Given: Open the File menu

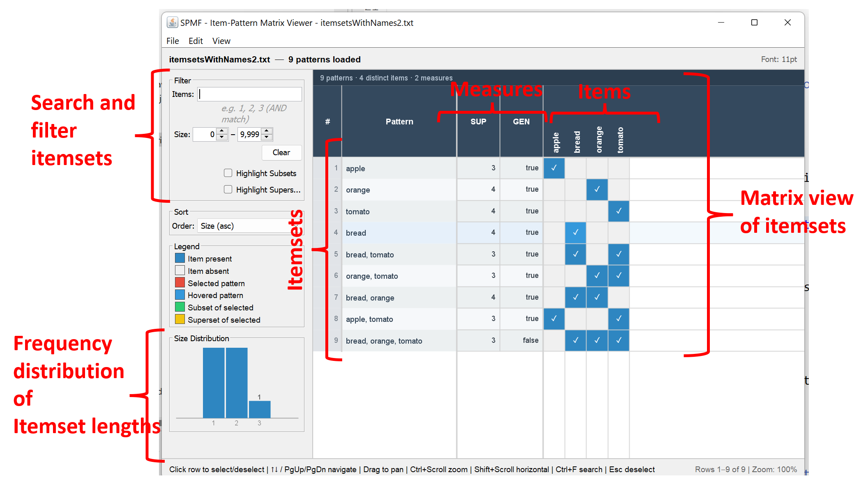Looking at the screenshot, I should pyautogui.click(x=172, y=41).
